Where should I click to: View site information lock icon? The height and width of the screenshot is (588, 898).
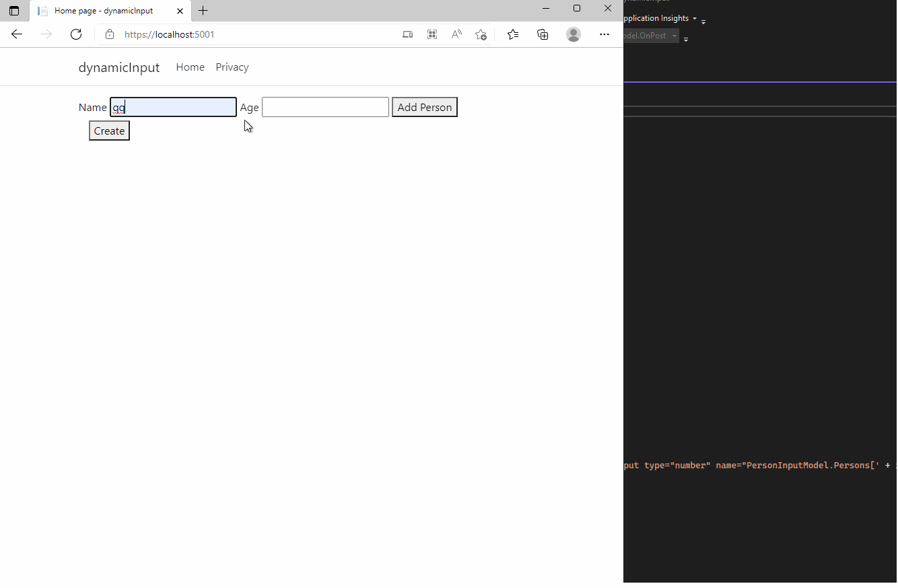(x=110, y=34)
